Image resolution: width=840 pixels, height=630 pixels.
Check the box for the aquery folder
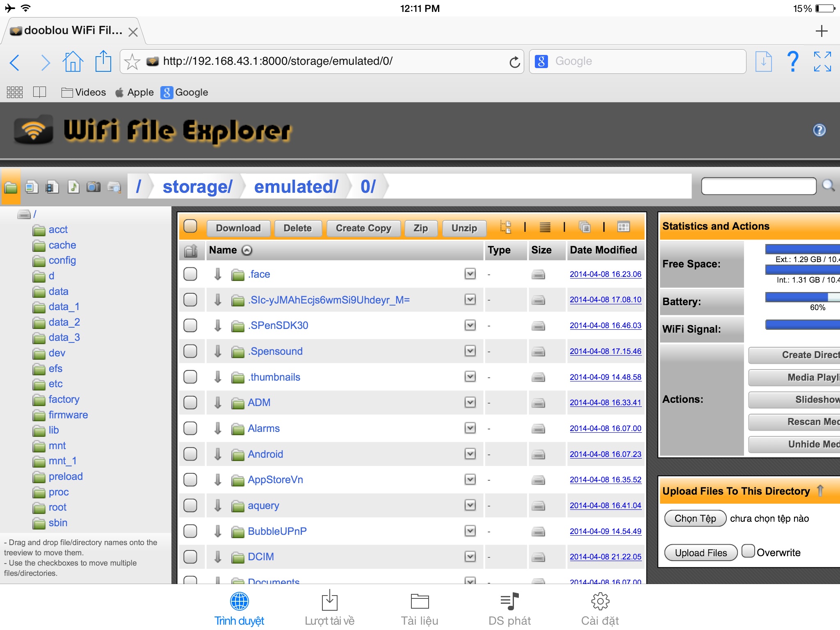(x=190, y=505)
